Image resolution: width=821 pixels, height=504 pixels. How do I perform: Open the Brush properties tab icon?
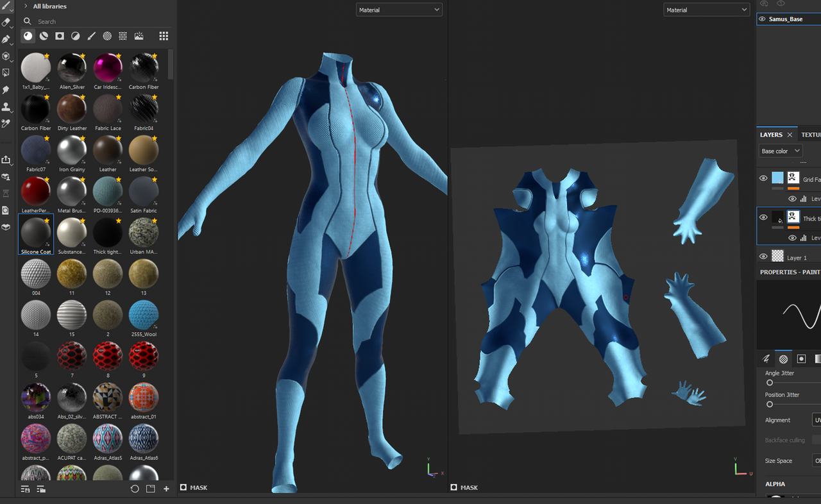766,359
